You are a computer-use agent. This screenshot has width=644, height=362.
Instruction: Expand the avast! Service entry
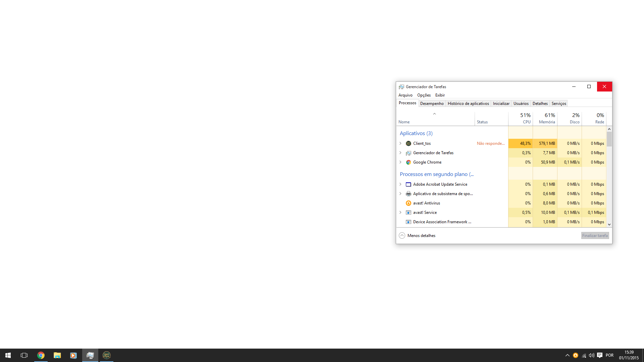click(x=400, y=213)
